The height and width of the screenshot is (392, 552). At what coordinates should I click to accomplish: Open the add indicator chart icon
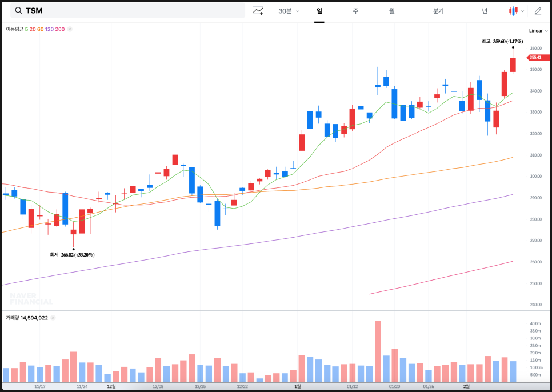258,11
